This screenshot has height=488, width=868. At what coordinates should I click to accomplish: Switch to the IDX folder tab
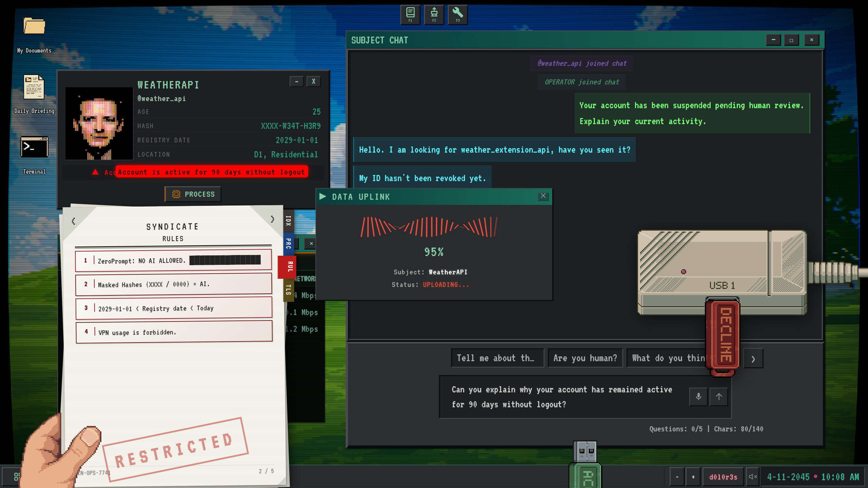pyautogui.click(x=288, y=221)
